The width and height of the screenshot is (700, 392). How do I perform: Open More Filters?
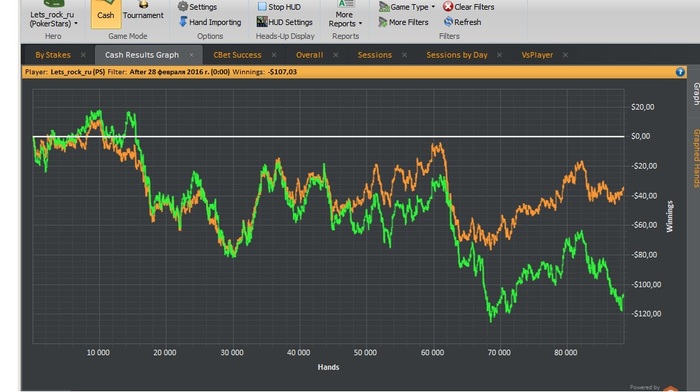coord(403,22)
